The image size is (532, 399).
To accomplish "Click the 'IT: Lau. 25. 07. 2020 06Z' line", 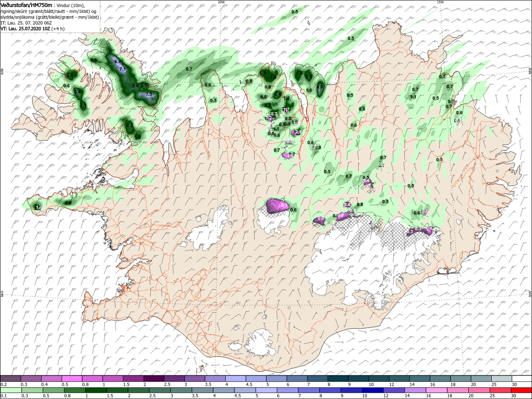I will [x=26, y=23].
